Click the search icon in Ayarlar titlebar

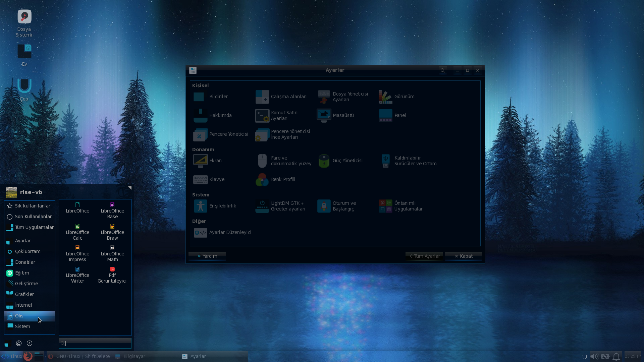pyautogui.click(x=443, y=70)
